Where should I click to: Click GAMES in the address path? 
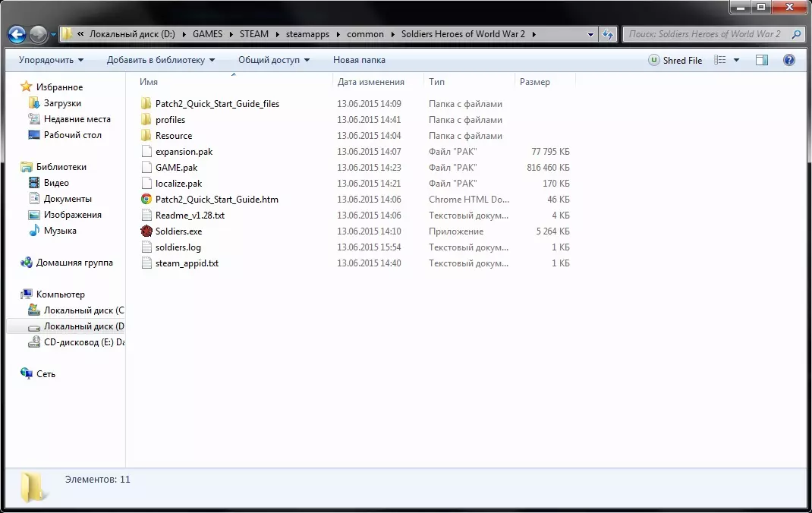tap(207, 34)
